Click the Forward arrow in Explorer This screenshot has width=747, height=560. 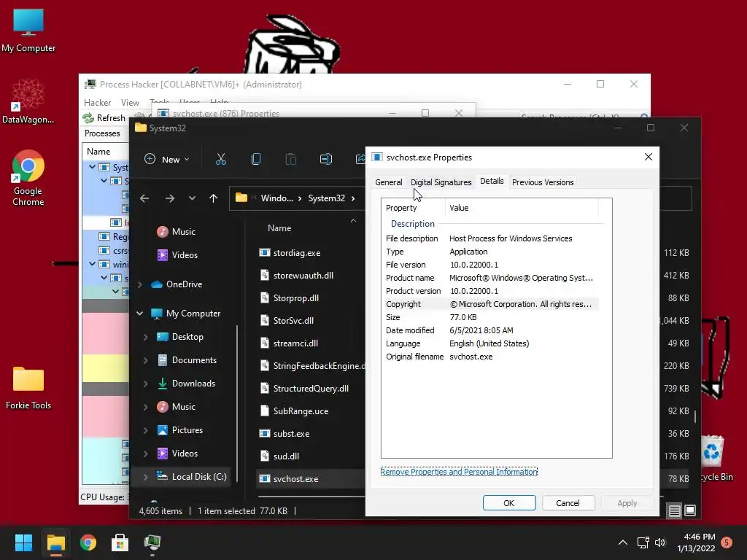[169, 198]
